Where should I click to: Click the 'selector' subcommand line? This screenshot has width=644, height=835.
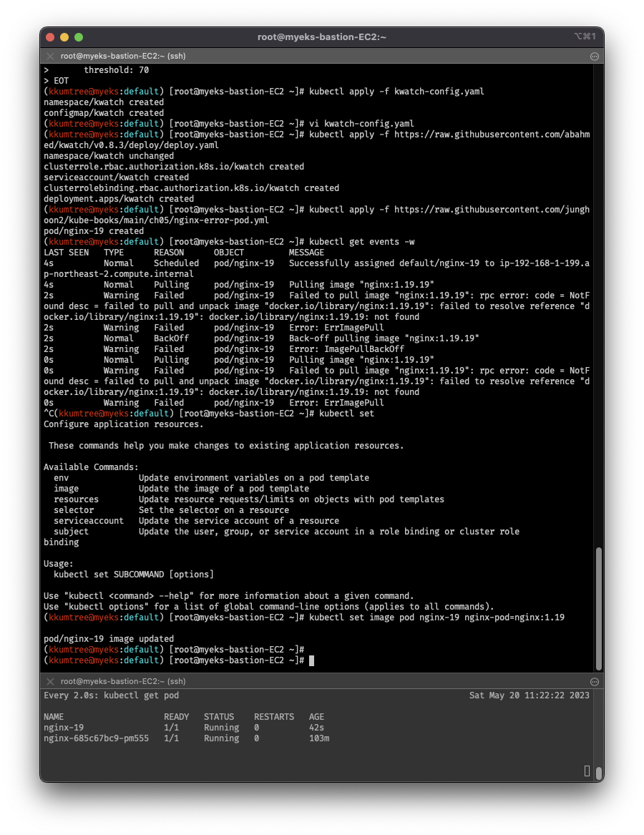171,509
